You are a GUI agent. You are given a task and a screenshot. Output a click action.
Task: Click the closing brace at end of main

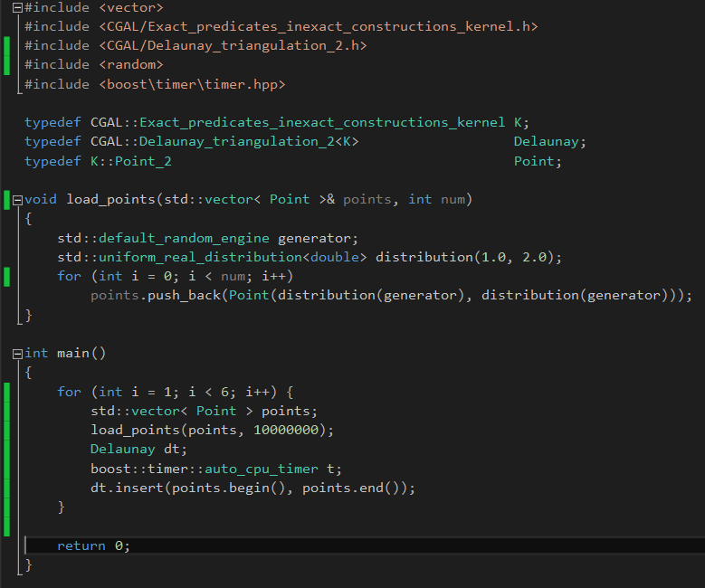(x=29, y=565)
